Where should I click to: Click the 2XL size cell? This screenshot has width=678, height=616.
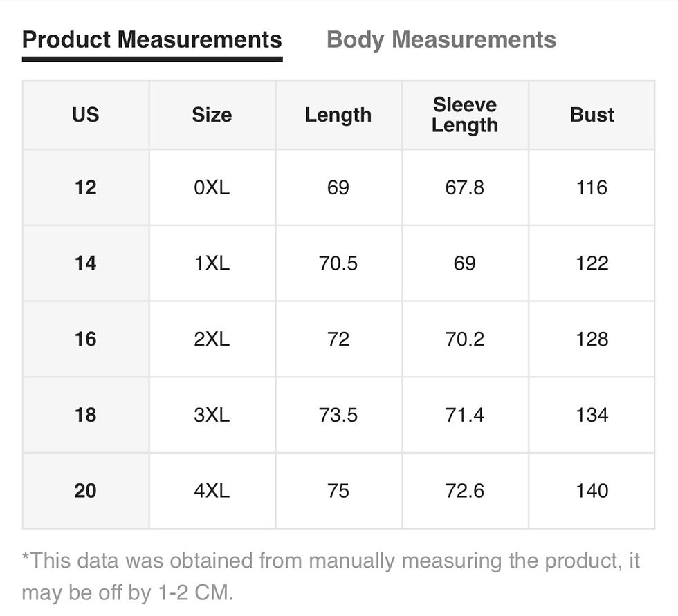point(212,339)
